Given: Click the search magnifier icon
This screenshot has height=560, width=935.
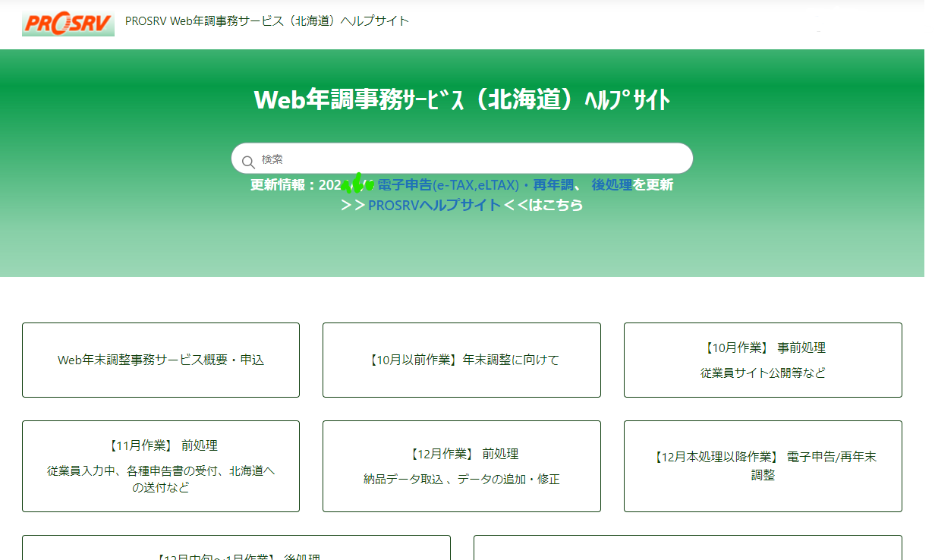Looking at the screenshot, I should [x=248, y=162].
